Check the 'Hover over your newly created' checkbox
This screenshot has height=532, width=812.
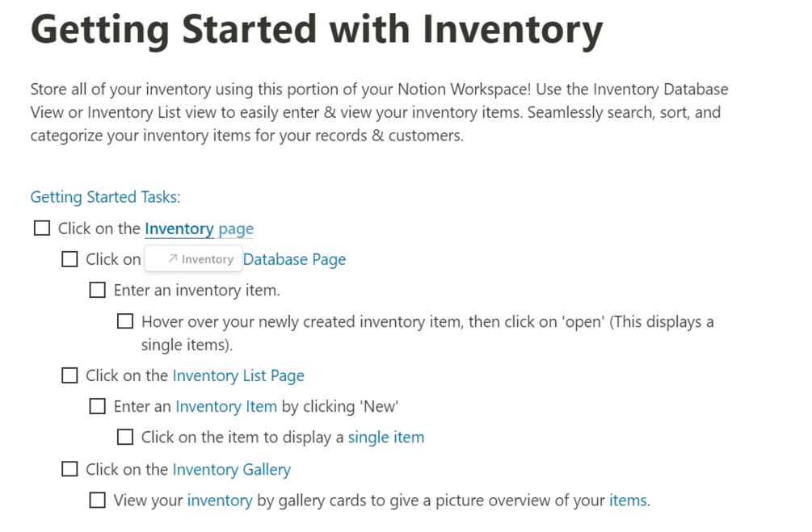tap(125, 321)
